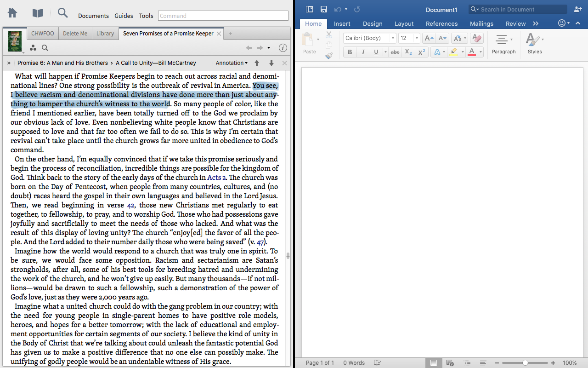Expand the locator bar double chevron
The width and height of the screenshot is (588, 368).
[9, 63]
